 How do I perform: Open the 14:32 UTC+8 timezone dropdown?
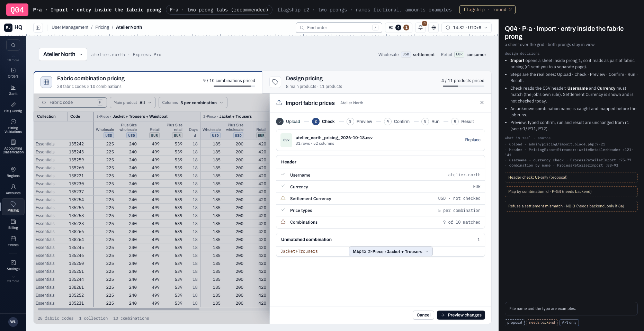[x=466, y=28]
